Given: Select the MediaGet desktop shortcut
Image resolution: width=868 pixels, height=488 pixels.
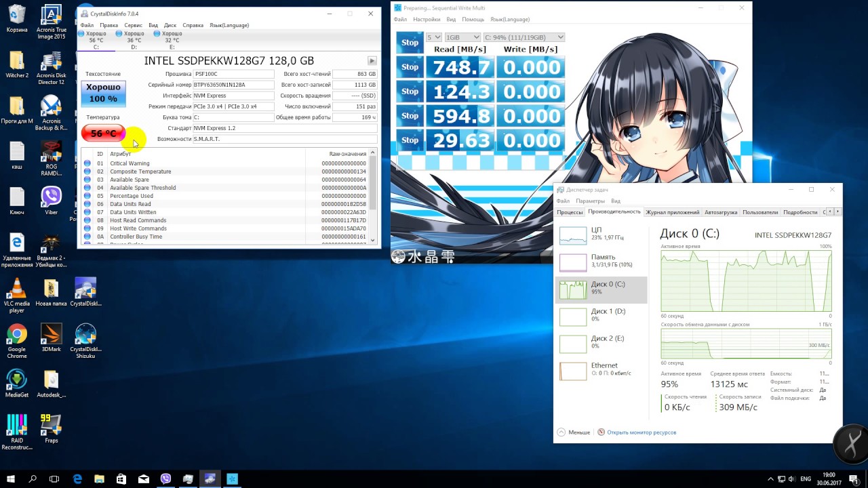Looking at the screenshot, I should 17,384.
